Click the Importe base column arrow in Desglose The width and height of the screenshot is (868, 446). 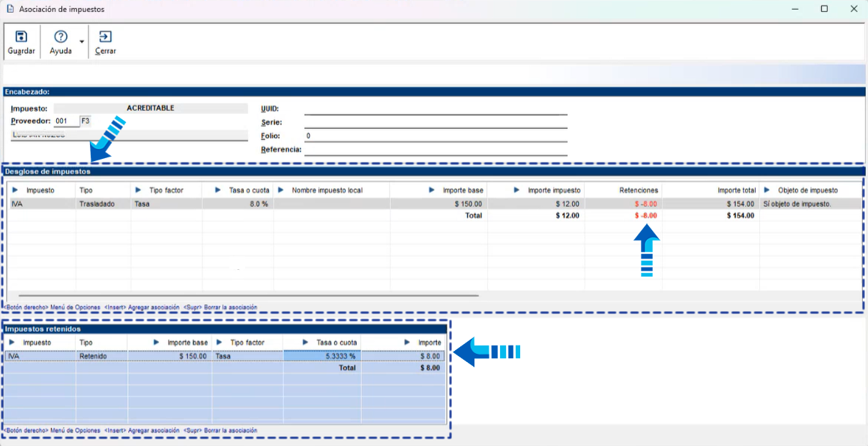(432, 190)
